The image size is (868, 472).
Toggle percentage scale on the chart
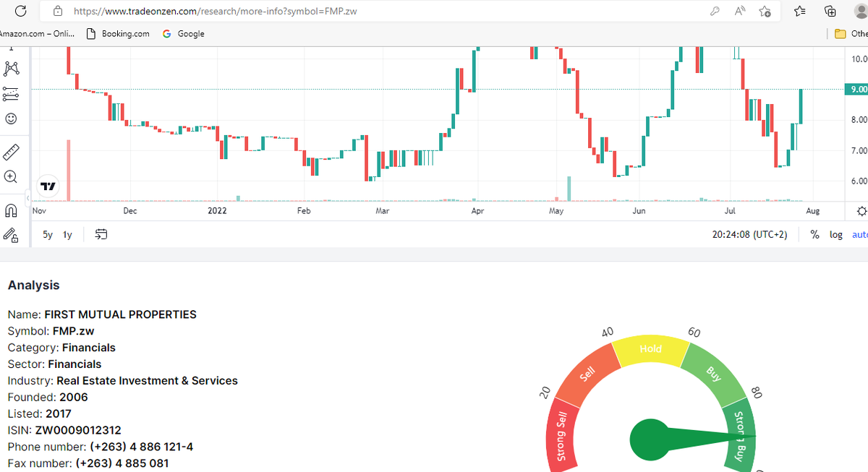point(814,234)
